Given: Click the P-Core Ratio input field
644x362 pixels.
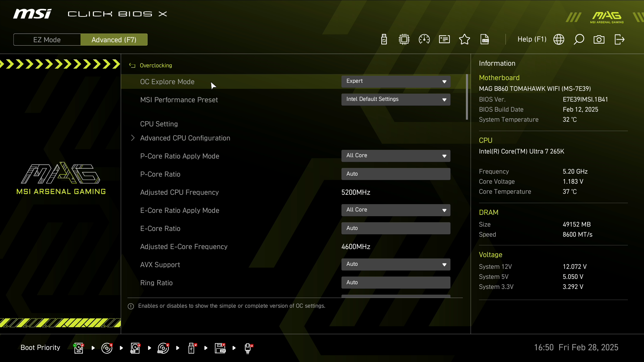Looking at the screenshot, I should [396, 174].
